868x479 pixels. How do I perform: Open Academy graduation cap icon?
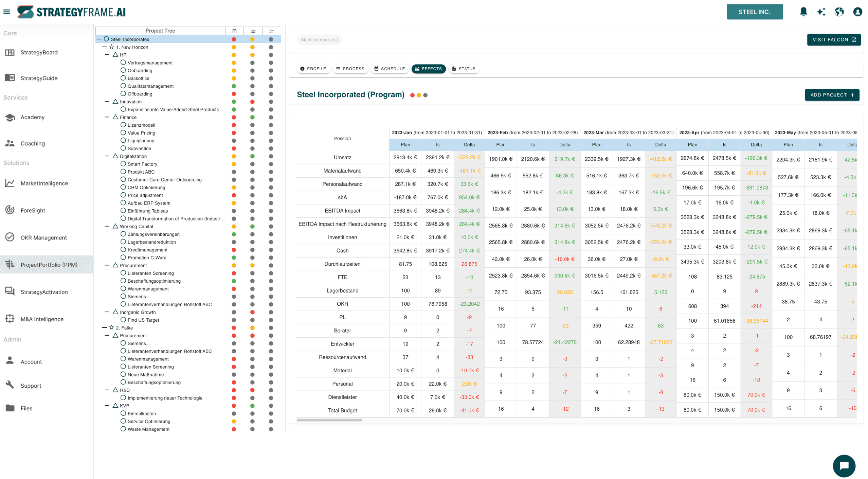10,117
